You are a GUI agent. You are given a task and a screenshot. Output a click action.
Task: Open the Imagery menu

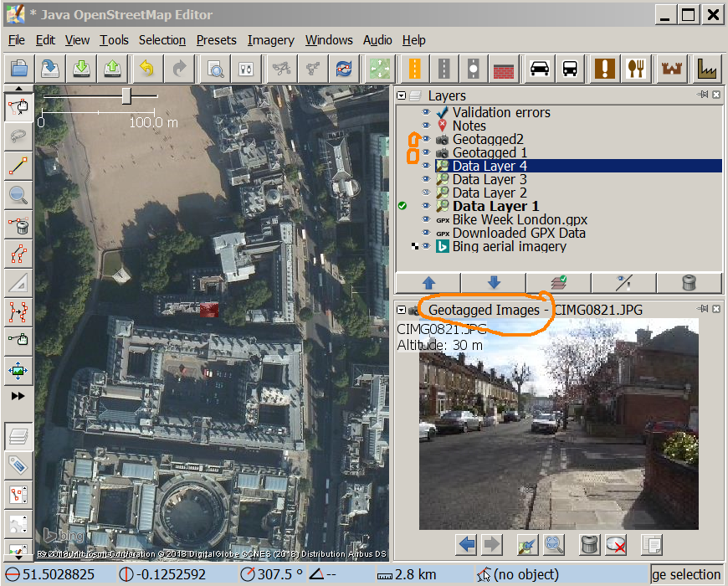pos(270,40)
